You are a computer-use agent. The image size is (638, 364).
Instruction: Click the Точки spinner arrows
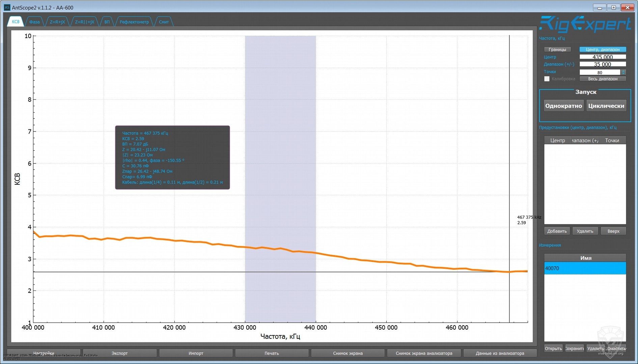tap(623, 72)
